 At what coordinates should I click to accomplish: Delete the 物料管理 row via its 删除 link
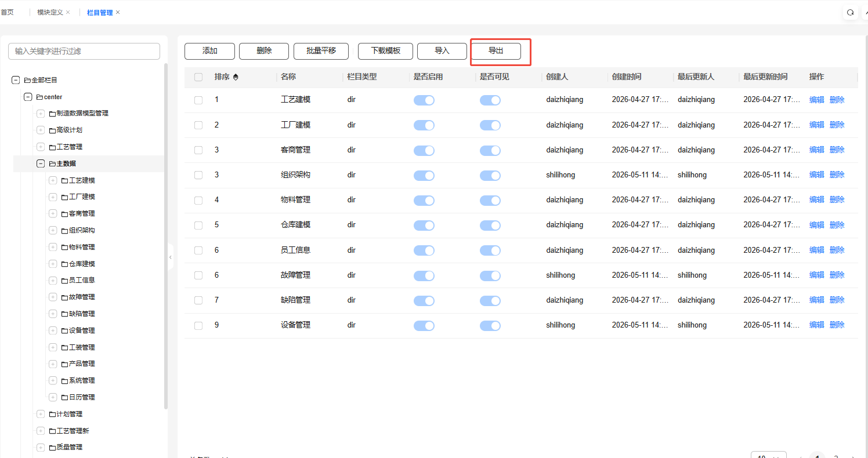coord(837,199)
